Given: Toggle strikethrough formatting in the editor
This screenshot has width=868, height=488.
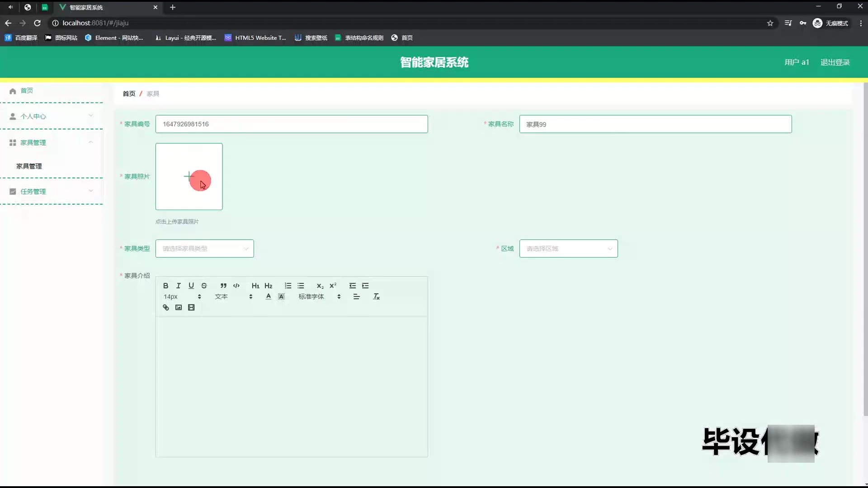Looking at the screenshot, I should pos(204,286).
